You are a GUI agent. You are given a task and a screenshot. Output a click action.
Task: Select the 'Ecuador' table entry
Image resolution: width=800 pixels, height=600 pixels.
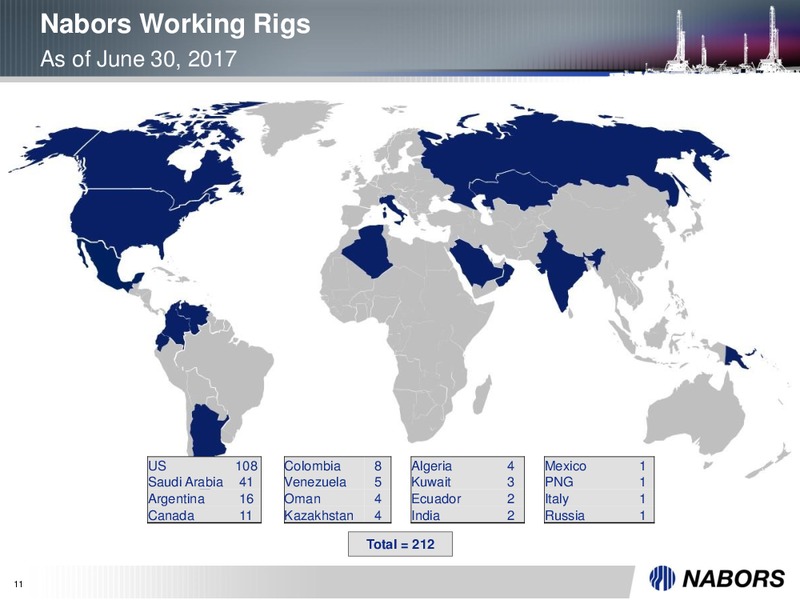pyautogui.click(x=436, y=499)
